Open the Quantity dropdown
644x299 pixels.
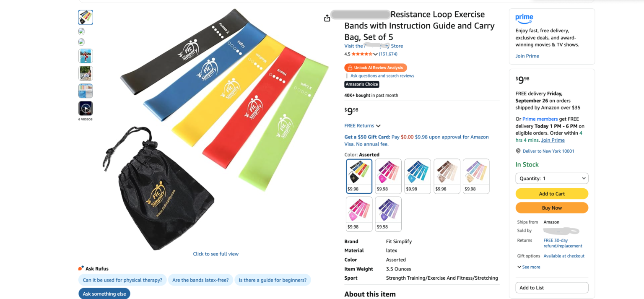click(551, 178)
